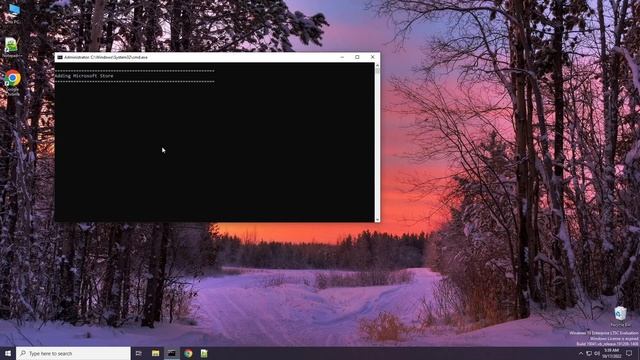640x360 pixels.
Task: Open the cmd.exe title bar system icon
Action: pos(60,58)
